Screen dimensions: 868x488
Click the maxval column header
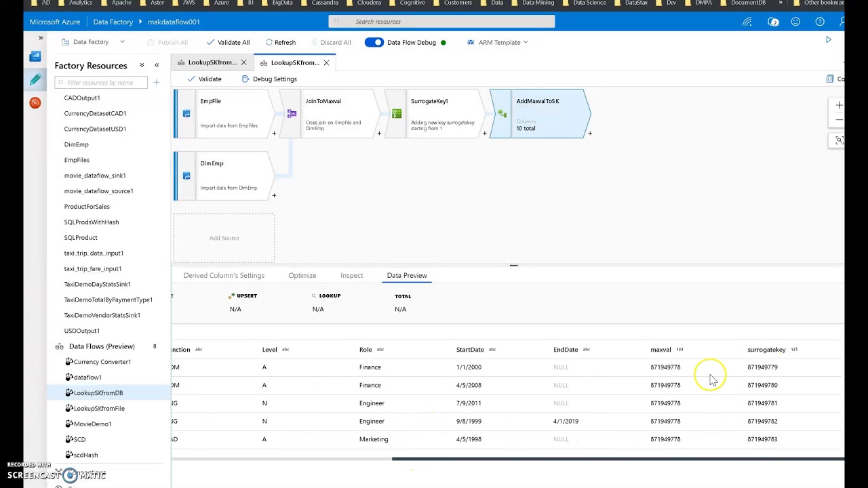[x=660, y=350]
